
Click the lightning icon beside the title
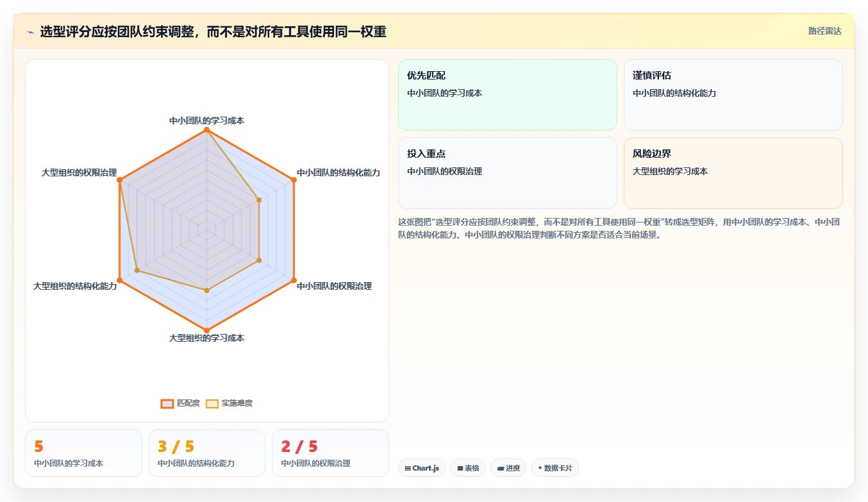click(x=30, y=32)
